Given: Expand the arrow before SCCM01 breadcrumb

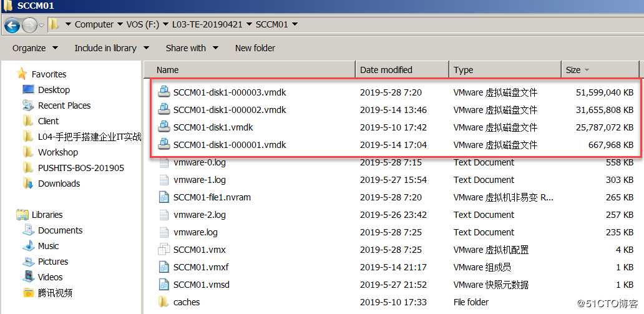Looking at the screenshot, I should 249,25.
